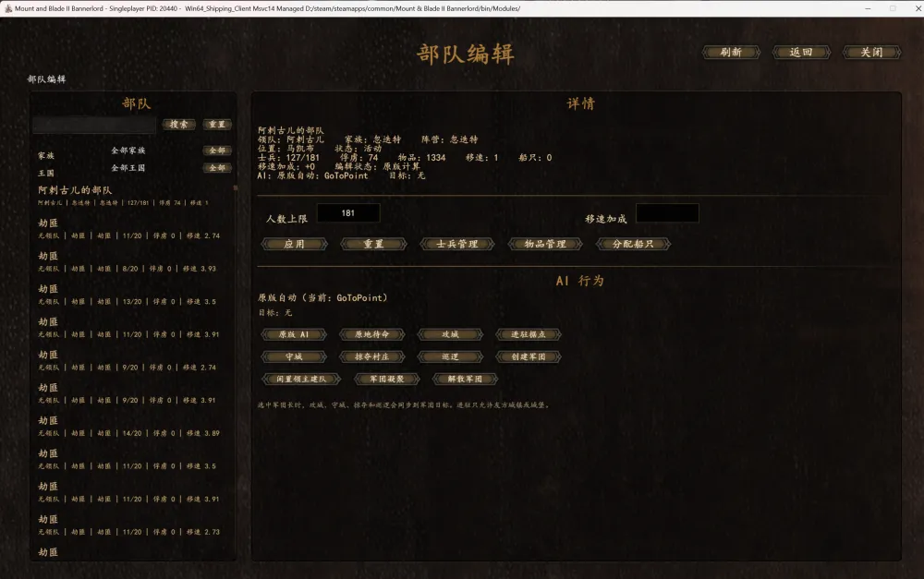Click the 搜索 search button
Image resolution: width=924 pixels, height=579 pixels.
coord(178,125)
